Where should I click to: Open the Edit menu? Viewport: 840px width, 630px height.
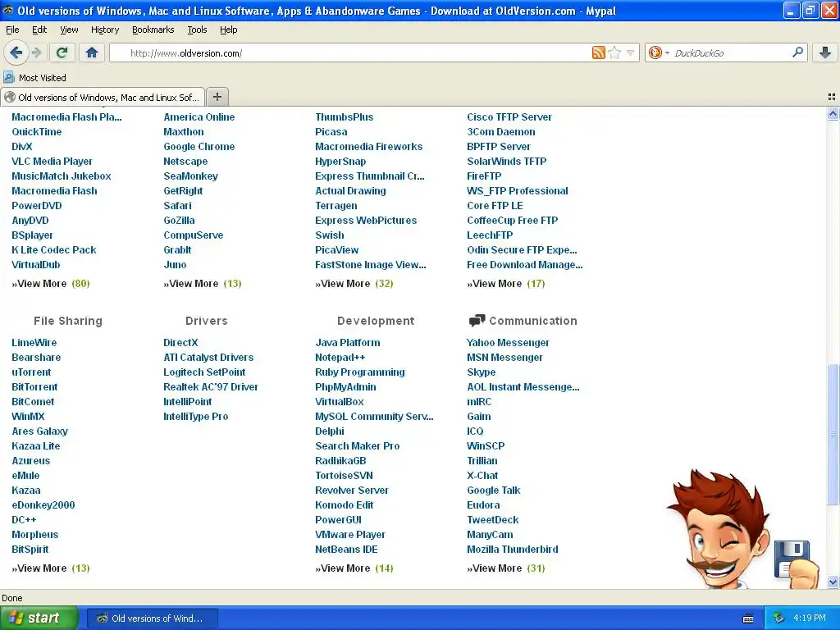(x=39, y=30)
